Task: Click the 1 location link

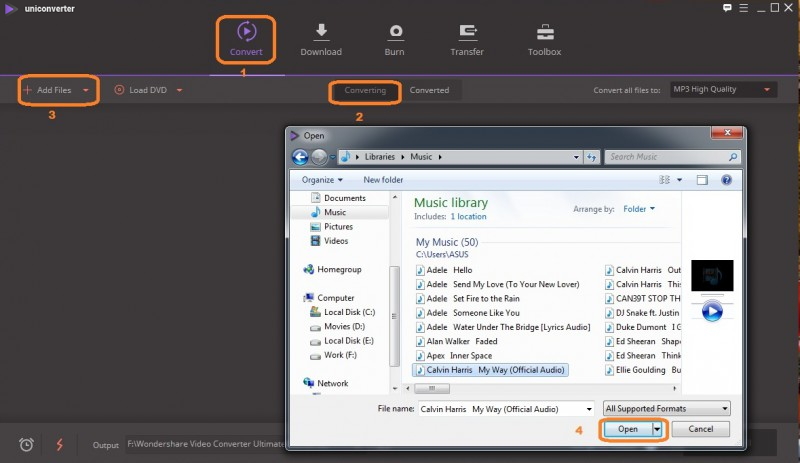Action: [x=468, y=216]
